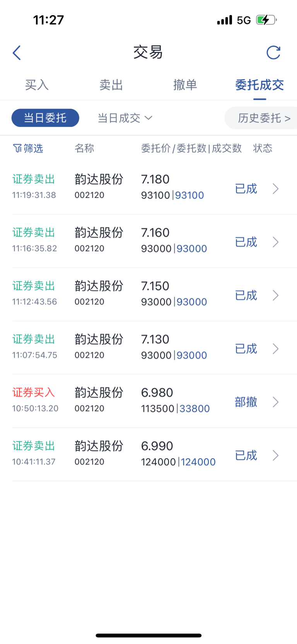The image size is (297, 644).
Task: Go to 历史委托 history page
Action: (x=264, y=118)
